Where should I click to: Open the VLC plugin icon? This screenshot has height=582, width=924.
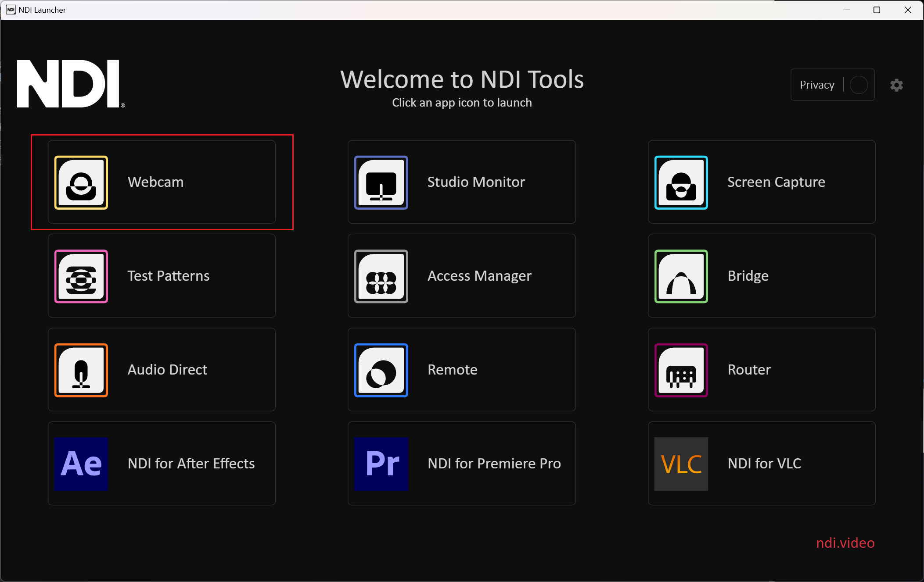(x=681, y=464)
